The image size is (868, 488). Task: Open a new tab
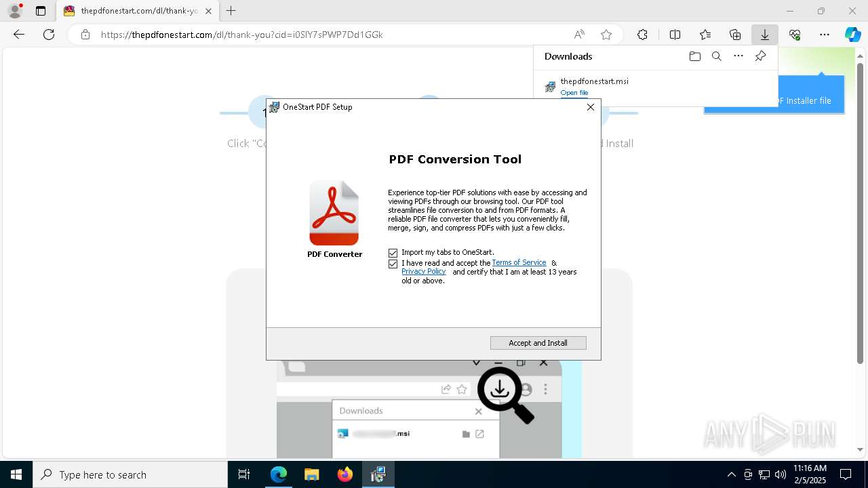(x=231, y=11)
